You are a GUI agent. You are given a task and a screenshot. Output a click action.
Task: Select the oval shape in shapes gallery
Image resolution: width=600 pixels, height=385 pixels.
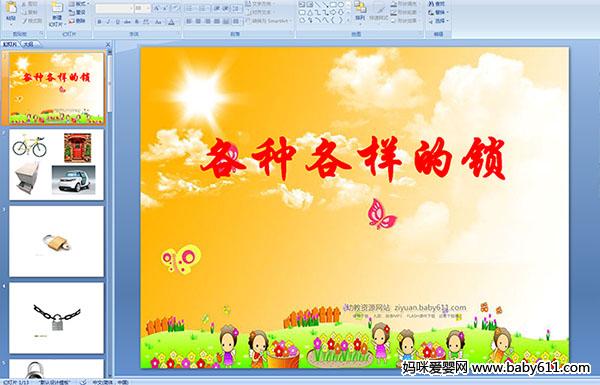pyautogui.click(x=341, y=5)
